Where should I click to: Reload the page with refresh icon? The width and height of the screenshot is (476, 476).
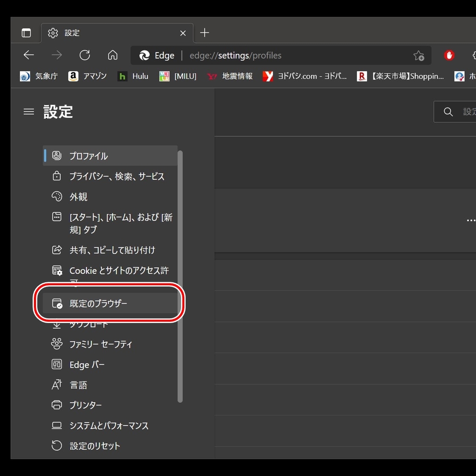pos(85,55)
